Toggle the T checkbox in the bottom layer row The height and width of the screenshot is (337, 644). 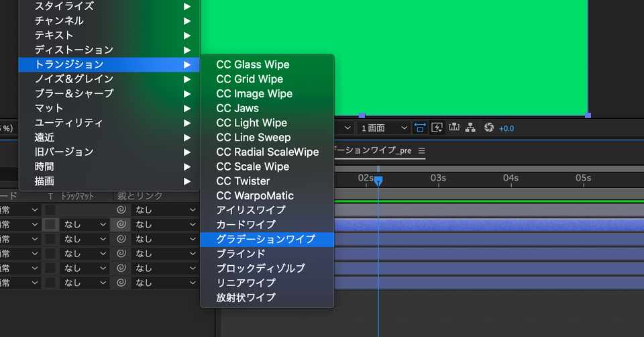pyautogui.click(x=50, y=283)
